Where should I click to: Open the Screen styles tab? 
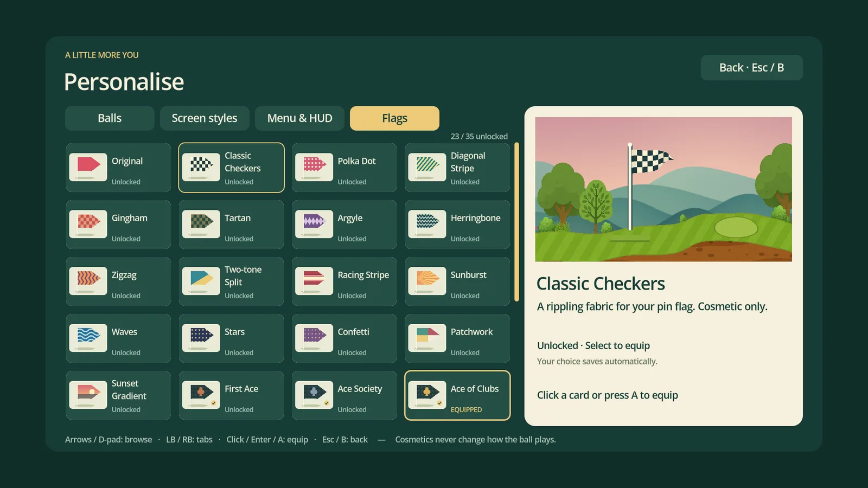coord(205,118)
